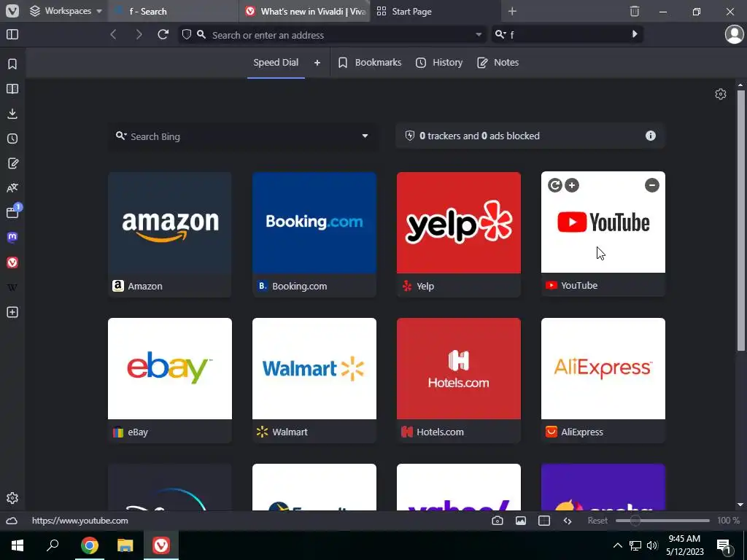Add a new speed dial group
Screen dimensions: 747x560
click(317, 63)
